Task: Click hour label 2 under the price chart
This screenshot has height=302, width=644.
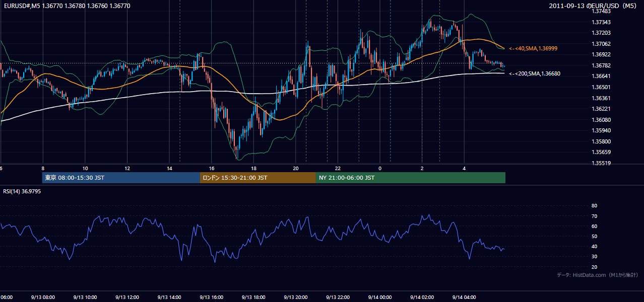Action: point(422,169)
